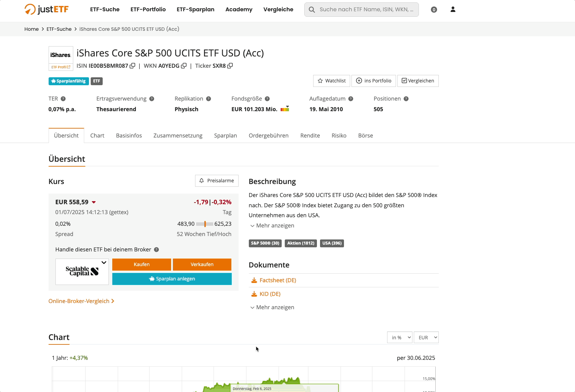Expand Mehr anzeigen under Beschreibung
The height and width of the screenshot is (392, 575).
click(272, 226)
